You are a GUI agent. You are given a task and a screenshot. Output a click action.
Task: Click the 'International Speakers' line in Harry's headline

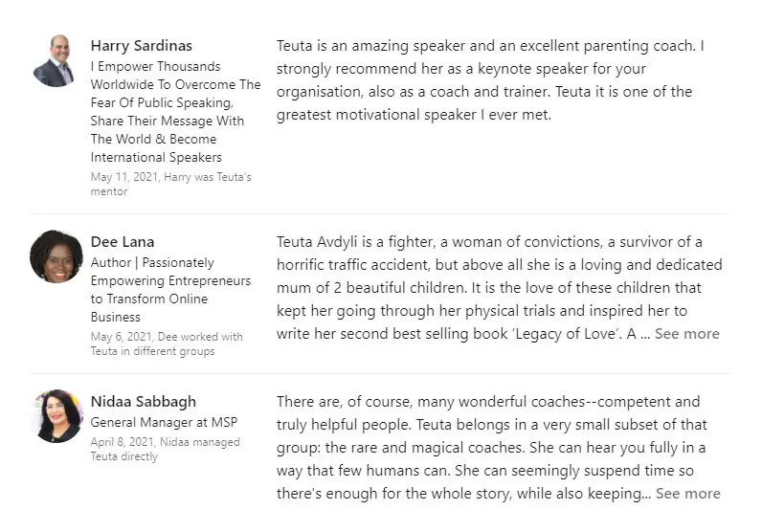tap(156, 158)
